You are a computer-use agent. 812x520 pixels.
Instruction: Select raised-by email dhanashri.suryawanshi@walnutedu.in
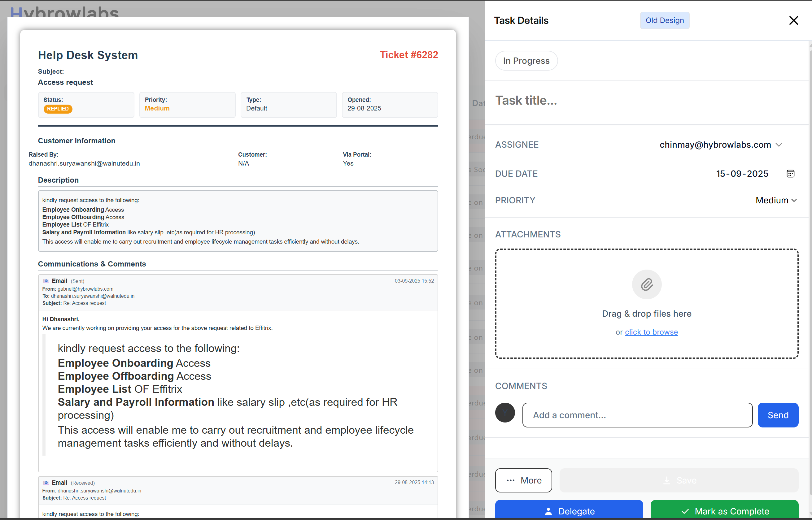point(84,163)
